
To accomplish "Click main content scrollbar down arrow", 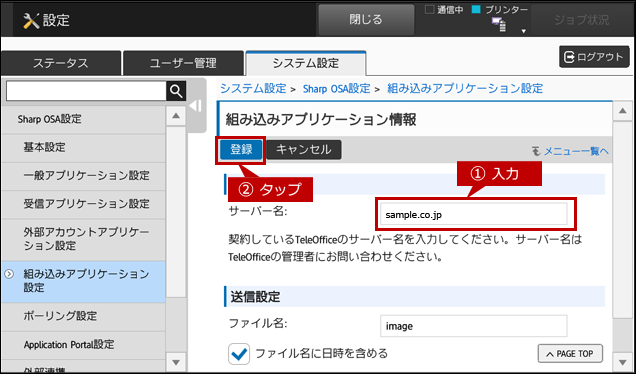I will point(623,362).
